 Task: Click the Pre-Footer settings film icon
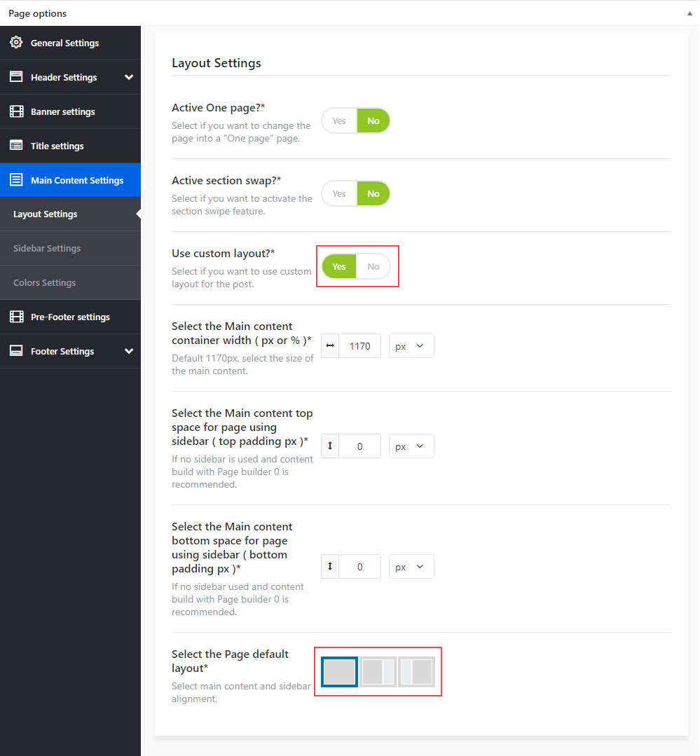coord(16,317)
